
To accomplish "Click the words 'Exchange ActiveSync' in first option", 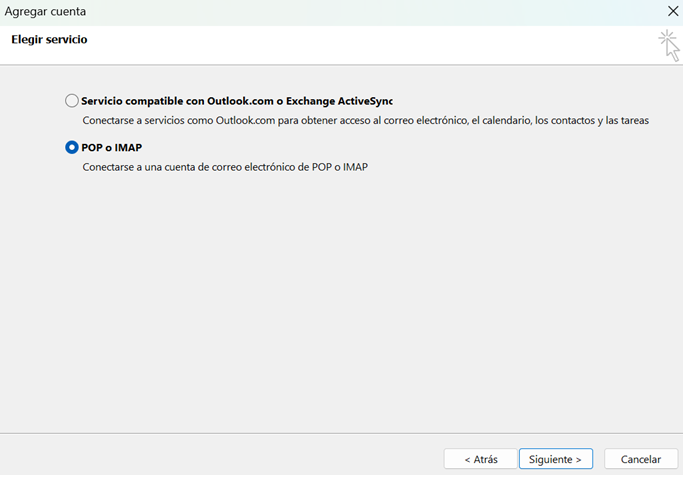I will click(x=338, y=101).
